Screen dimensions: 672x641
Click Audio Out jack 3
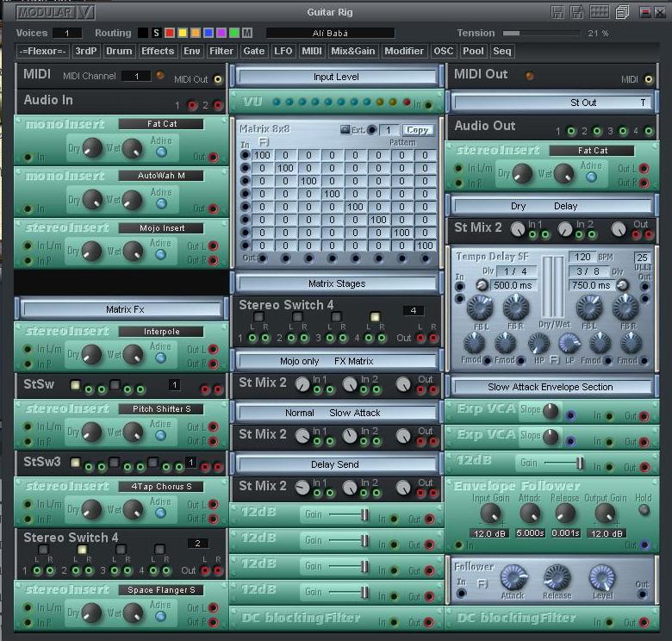623,131
